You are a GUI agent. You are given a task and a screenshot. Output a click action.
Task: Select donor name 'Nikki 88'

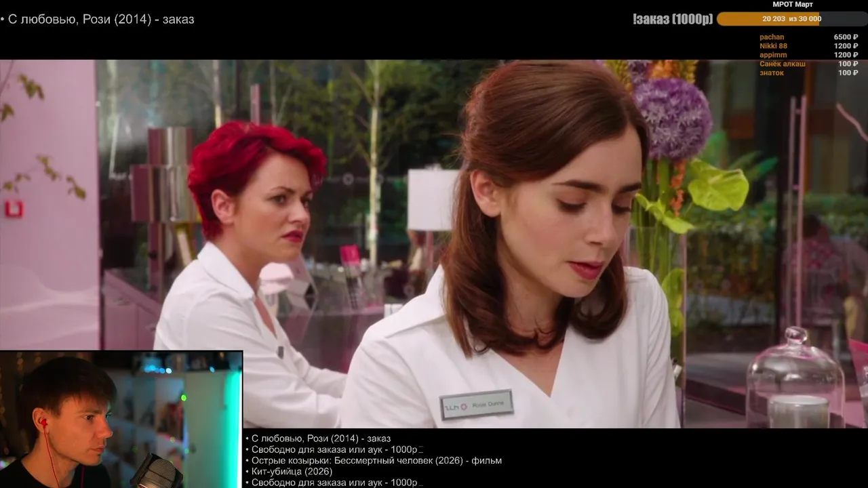point(773,46)
